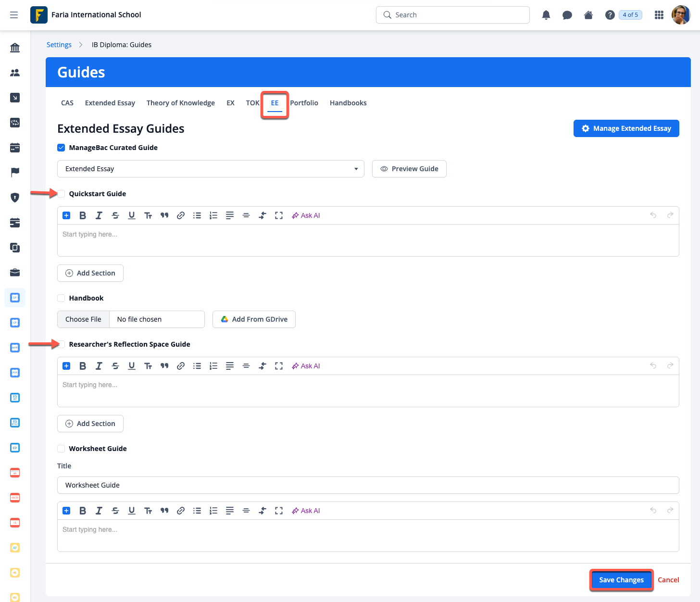Uncheck ManageBac Curated Guide checkbox
This screenshot has width=700, height=602.
[x=61, y=148]
